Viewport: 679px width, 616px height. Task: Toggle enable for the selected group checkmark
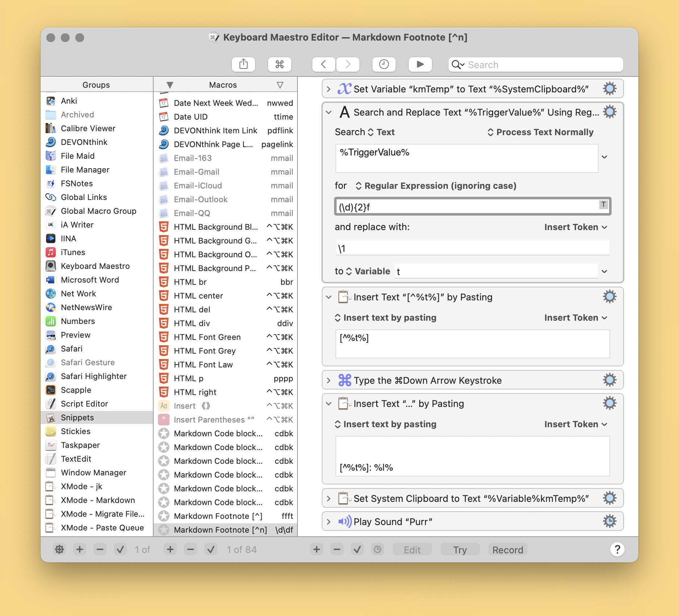coord(120,549)
